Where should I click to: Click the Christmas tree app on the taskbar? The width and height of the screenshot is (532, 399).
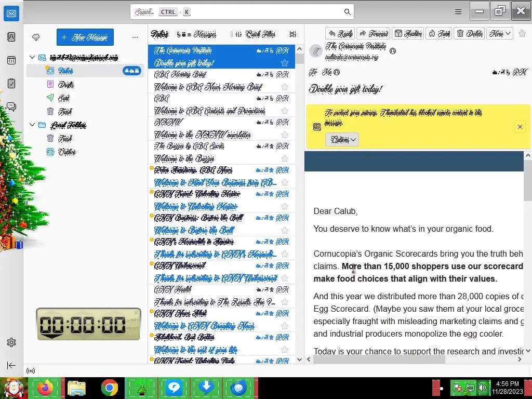(142, 388)
